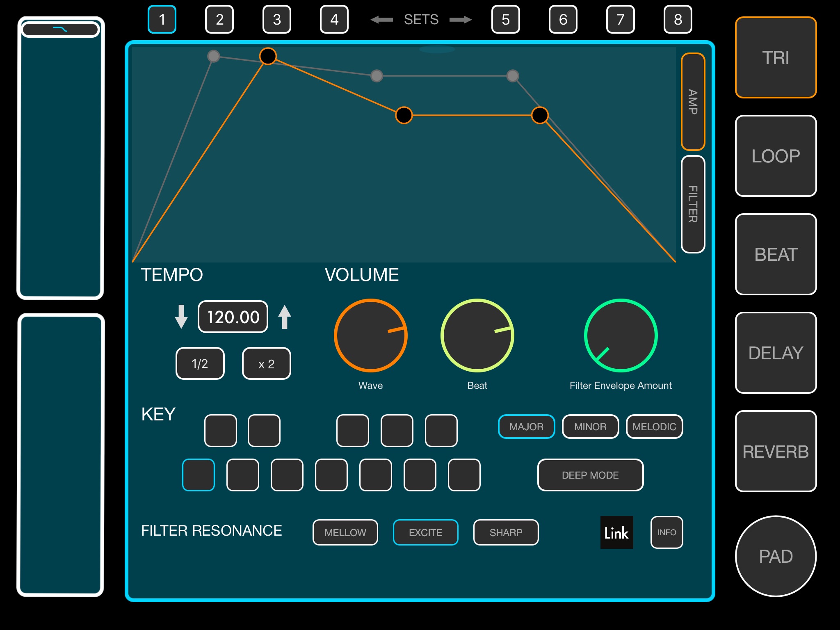Click the Wave volume knob

coord(370,336)
